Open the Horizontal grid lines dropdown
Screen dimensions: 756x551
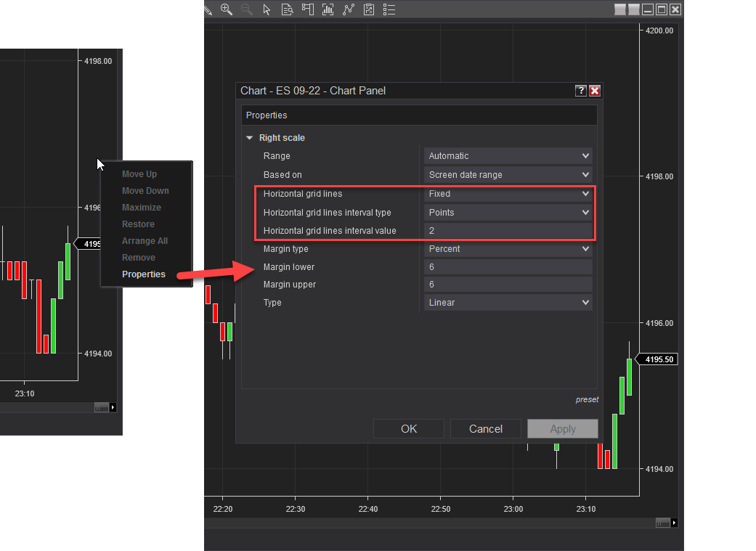[508, 193]
